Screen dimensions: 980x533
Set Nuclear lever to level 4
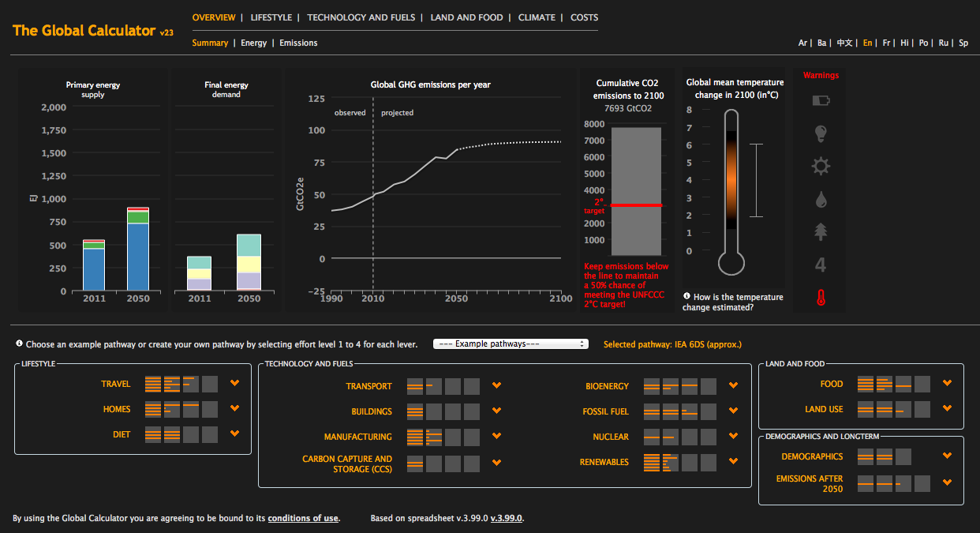(709, 437)
